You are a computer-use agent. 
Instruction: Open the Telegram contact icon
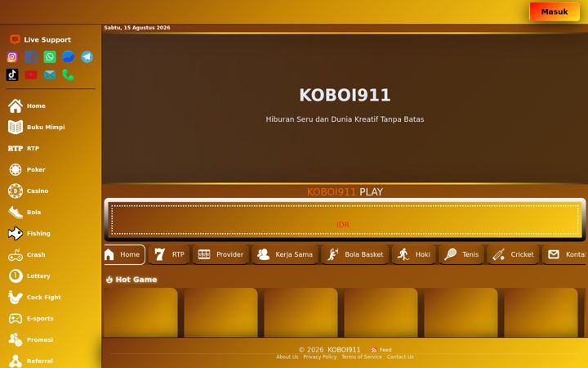click(x=87, y=56)
